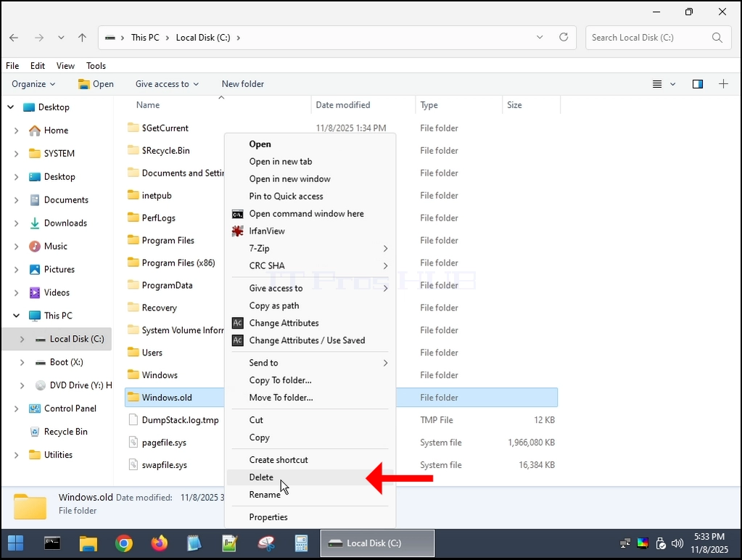Expand the Home tree node
The height and width of the screenshot is (560, 742).
coord(16,130)
